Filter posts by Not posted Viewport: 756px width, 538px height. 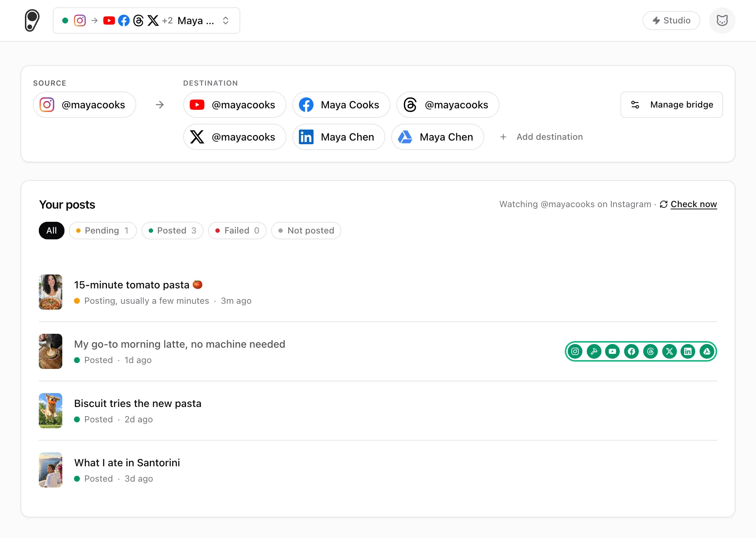(x=306, y=231)
